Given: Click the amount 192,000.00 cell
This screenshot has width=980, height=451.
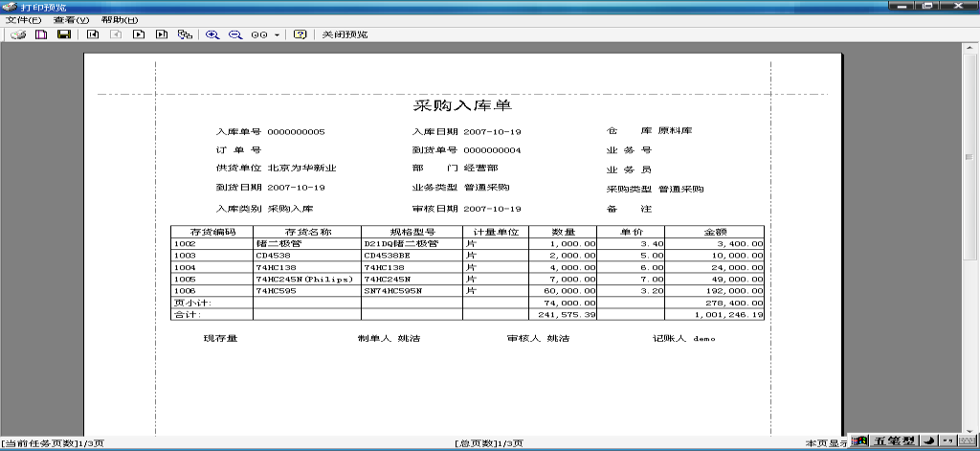Looking at the screenshot, I should [x=715, y=291].
